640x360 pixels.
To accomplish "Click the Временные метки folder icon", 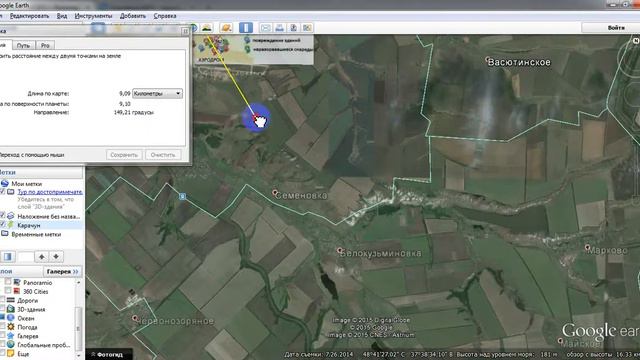I will [4, 234].
